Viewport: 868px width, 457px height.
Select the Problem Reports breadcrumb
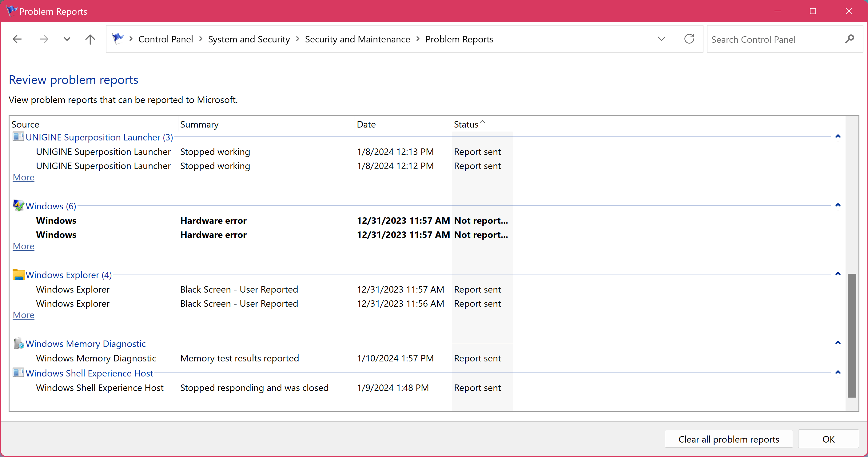point(459,39)
